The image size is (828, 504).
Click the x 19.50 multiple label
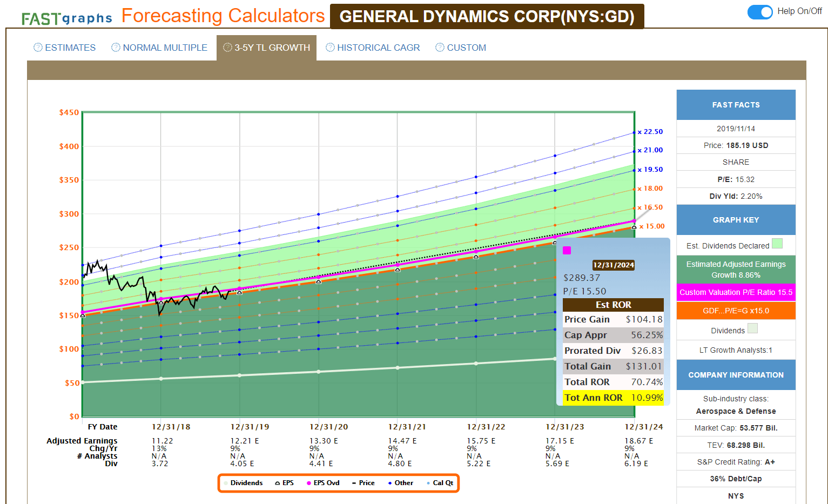pyautogui.click(x=650, y=170)
